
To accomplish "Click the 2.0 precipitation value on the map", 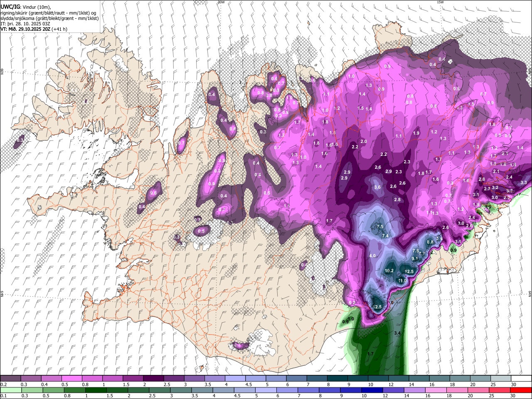I will [x=364, y=141].
